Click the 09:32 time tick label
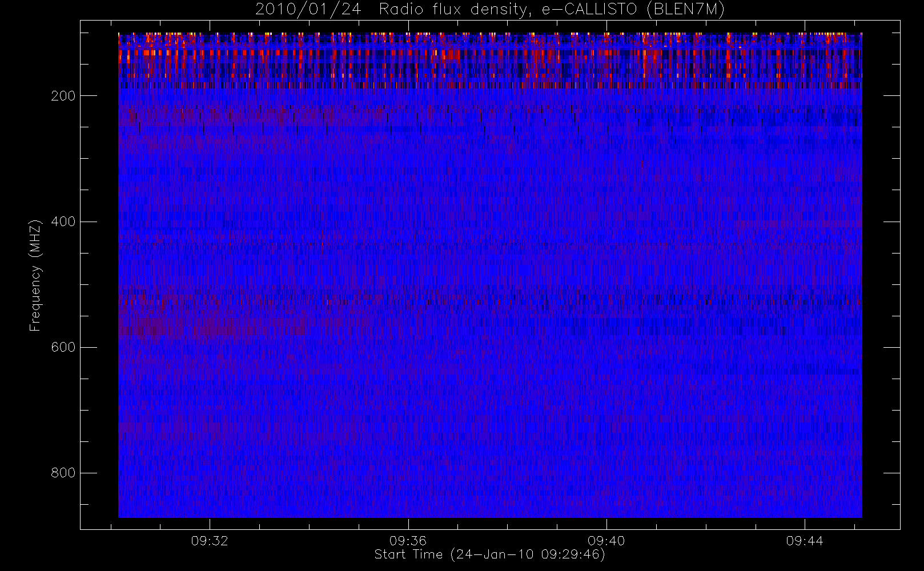The image size is (924, 571). coord(210,541)
